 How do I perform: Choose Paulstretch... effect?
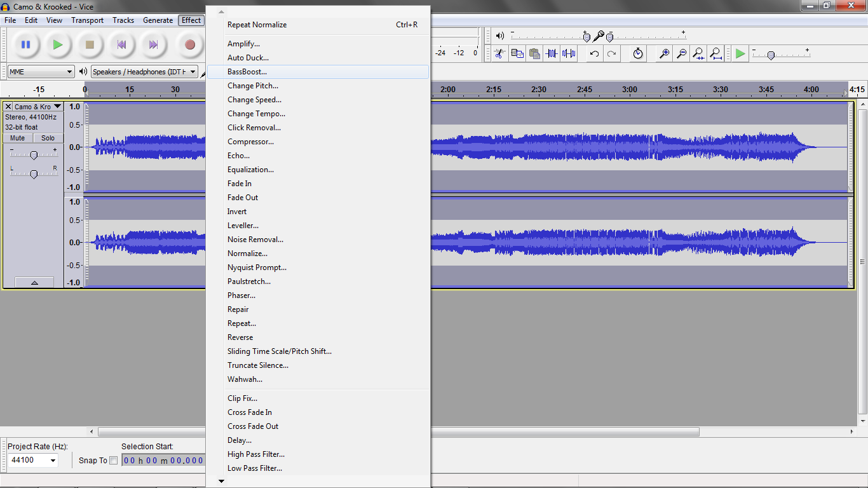click(x=318, y=281)
